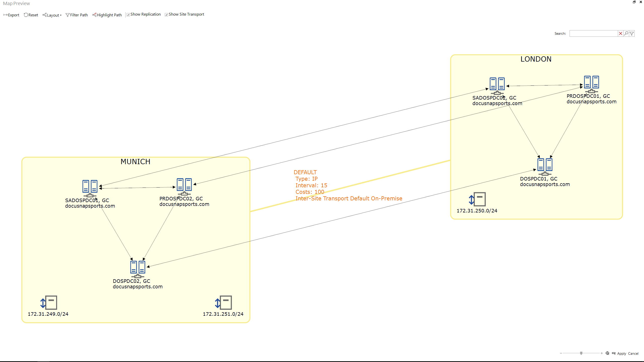Viewport: 644px width, 362px height.
Task: Click the funnel filter icon beside search
Action: pyautogui.click(x=632, y=33)
